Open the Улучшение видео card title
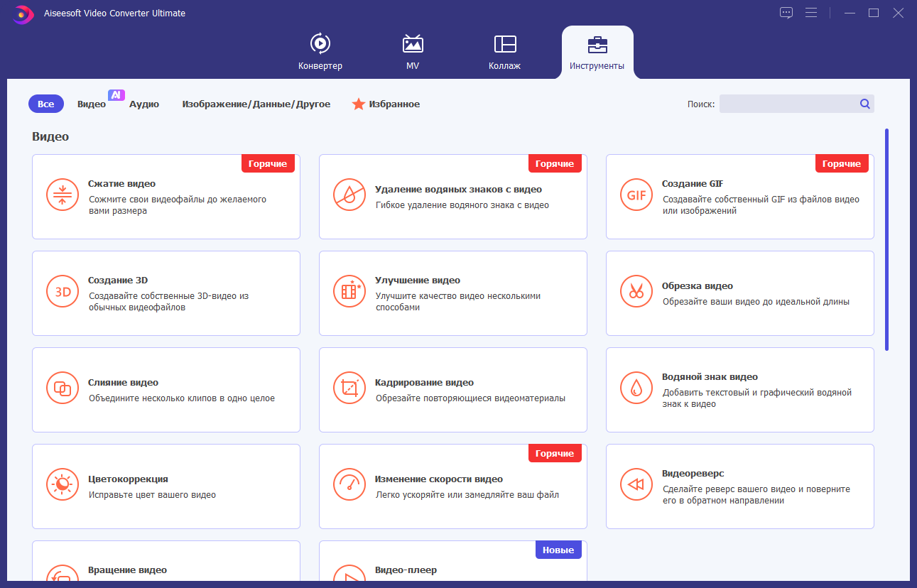 click(418, 281)
